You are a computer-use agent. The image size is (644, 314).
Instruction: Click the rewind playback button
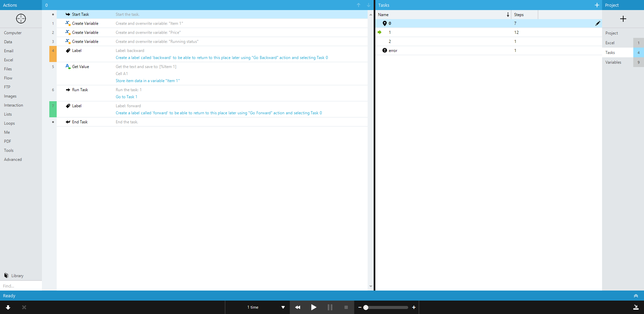click(298, 307)
